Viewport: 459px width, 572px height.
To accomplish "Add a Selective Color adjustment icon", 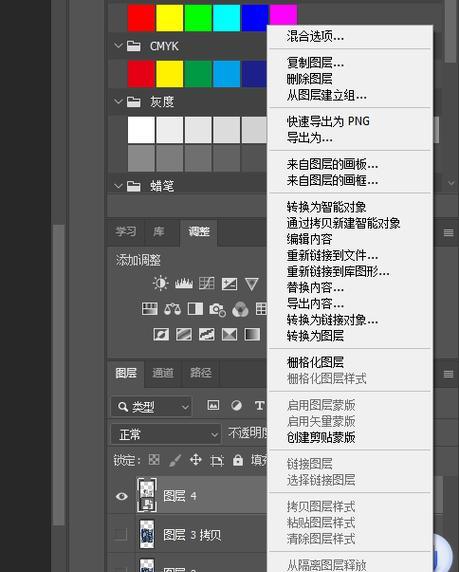I will point(229,334).
